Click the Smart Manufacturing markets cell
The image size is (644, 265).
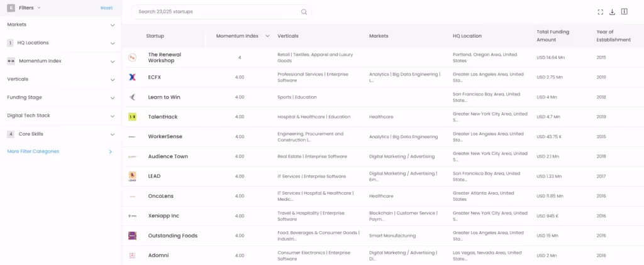[392, 236]
